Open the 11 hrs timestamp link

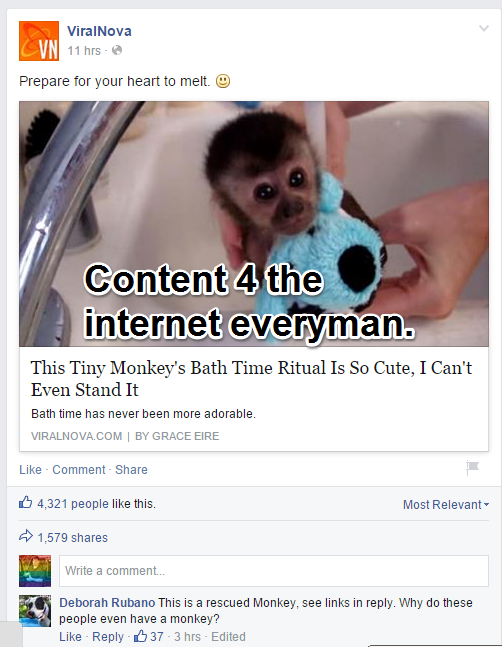coord(84,50)
